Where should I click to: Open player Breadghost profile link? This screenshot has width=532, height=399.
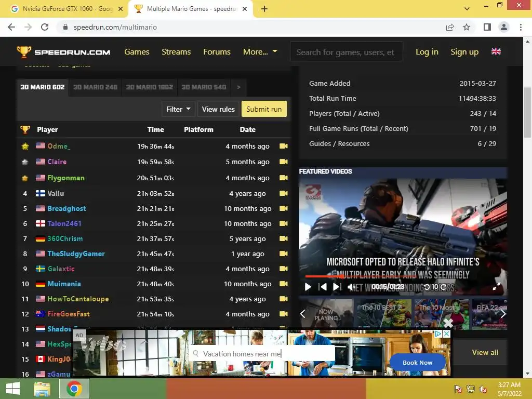[66, 208]
